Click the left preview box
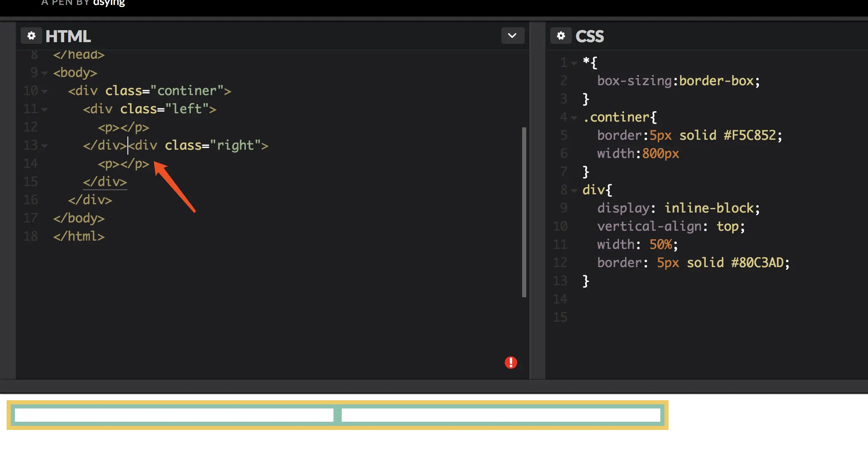868x449 pixels. 174,415
